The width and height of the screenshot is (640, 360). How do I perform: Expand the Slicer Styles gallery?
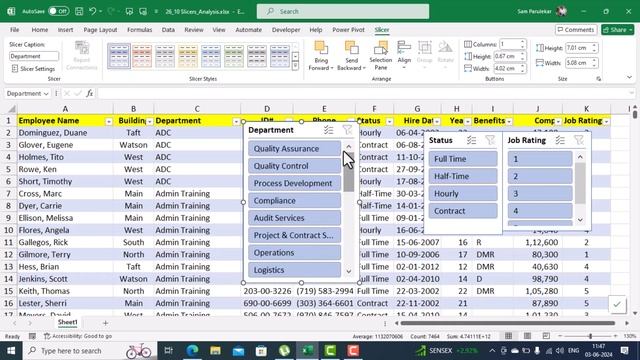coord(296,66)
